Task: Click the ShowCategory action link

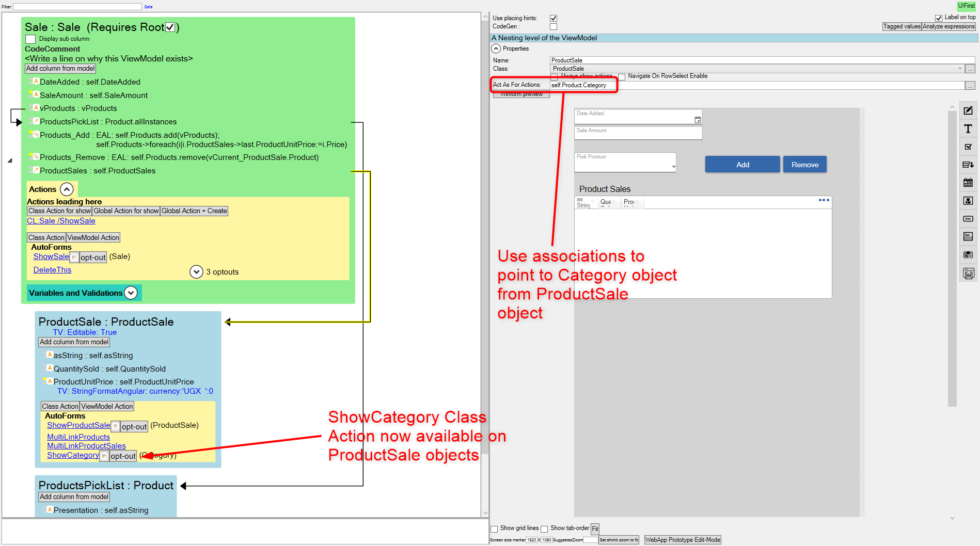Action: 73,455
